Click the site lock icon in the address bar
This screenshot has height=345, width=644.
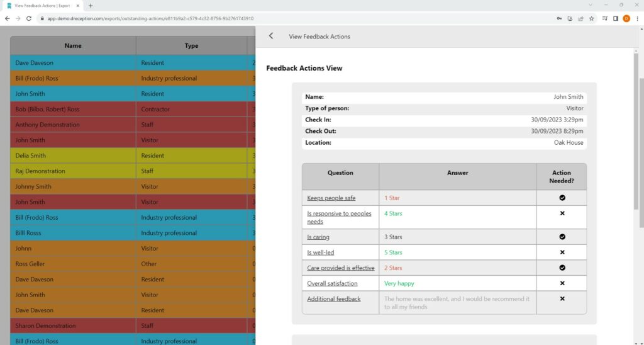pyautogui.click(x=42, y=18)
